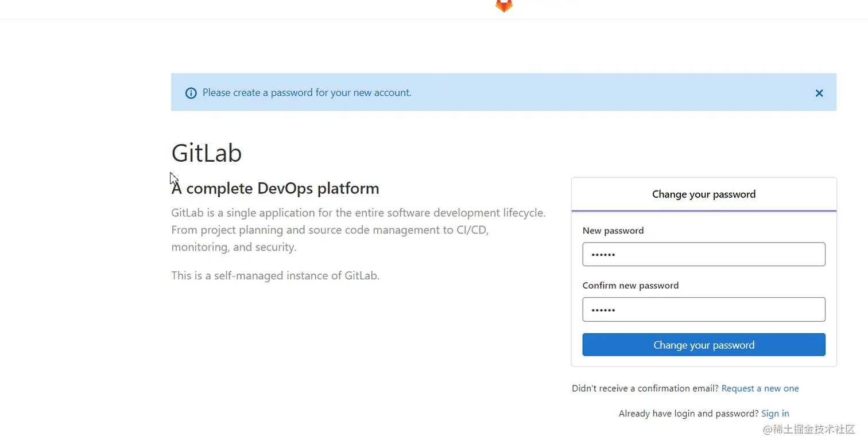Select the 'Change your password' tab header
The width and height of the screenshot is (868, 448).
tap(703, 194)
